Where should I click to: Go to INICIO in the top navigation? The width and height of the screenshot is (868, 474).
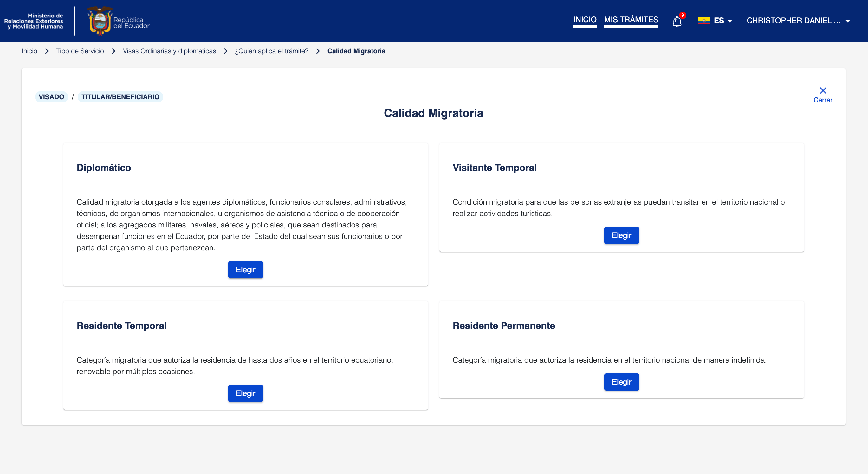(585, 20)
